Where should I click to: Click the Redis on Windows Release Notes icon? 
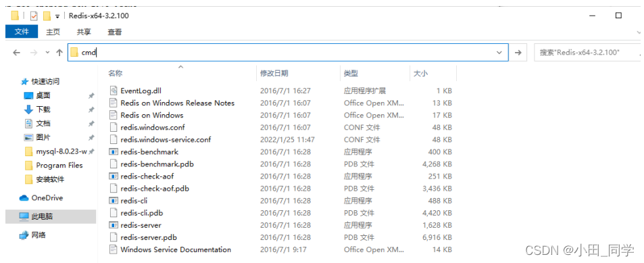pos(114,103)
